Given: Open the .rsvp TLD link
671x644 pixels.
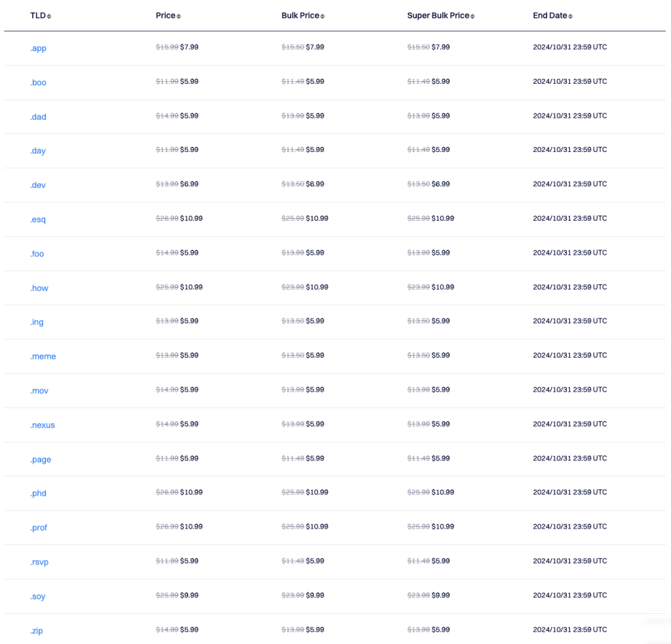Looking at the screenshot, I should click(x=39, y=562).
